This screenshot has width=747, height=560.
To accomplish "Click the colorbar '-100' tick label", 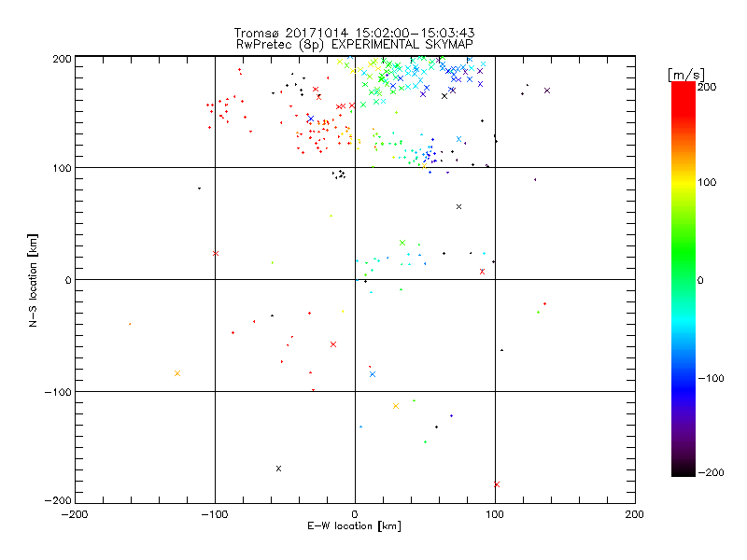I will [711, 378].
